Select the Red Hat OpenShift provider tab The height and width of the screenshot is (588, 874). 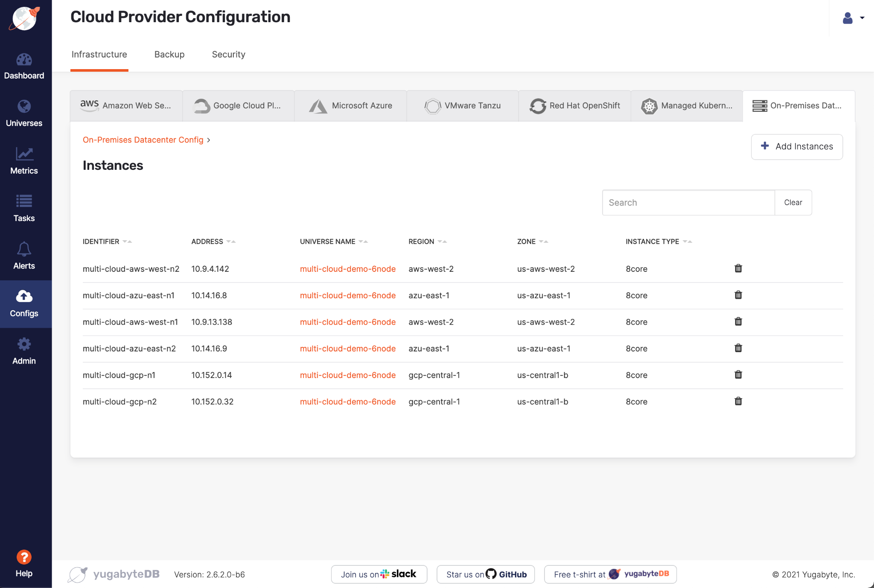click(x=574, y=106)
